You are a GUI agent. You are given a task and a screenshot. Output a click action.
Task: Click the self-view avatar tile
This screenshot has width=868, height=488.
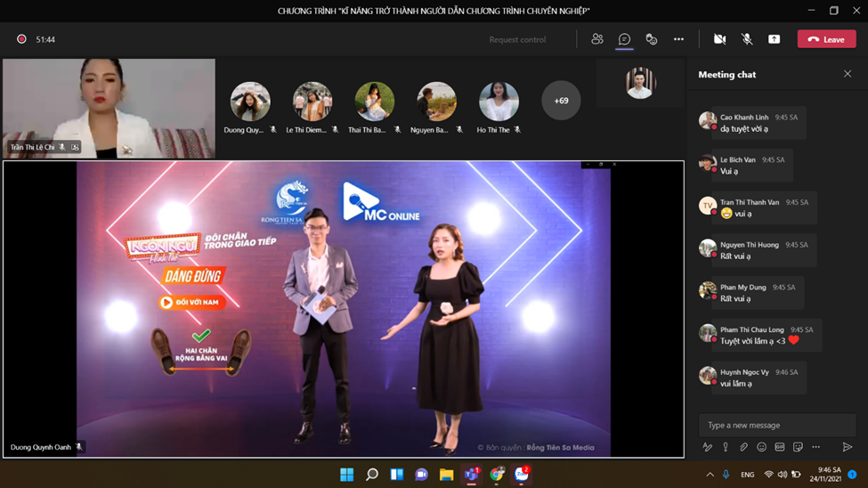coord(640,83)
